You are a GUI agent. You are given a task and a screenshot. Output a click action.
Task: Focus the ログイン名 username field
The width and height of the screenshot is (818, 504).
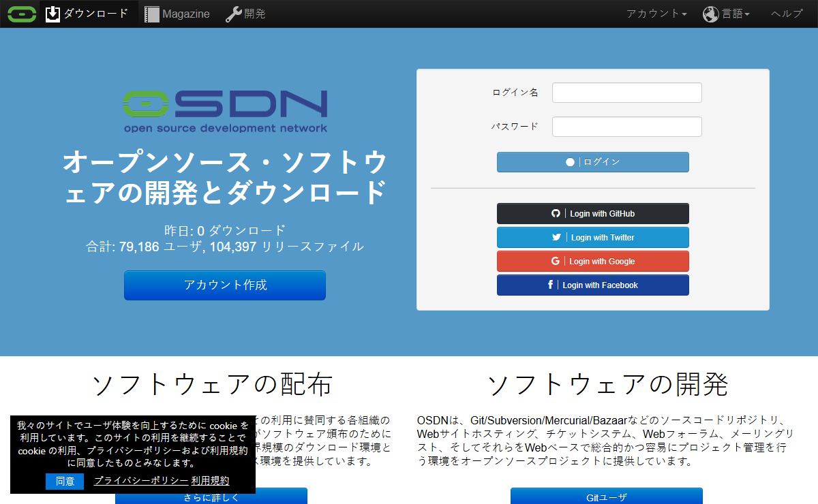[626, 93]
